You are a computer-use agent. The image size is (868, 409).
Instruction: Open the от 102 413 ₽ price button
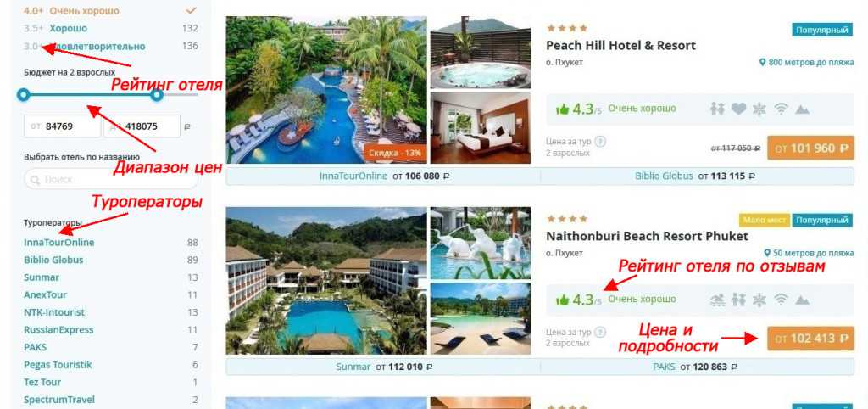(x=810, y=339)
